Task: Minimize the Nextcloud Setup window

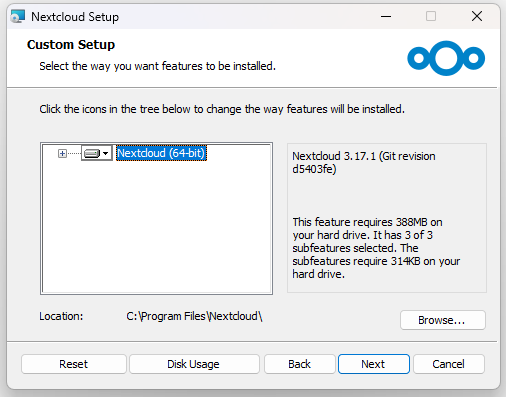Action: (x=386, y=16)
